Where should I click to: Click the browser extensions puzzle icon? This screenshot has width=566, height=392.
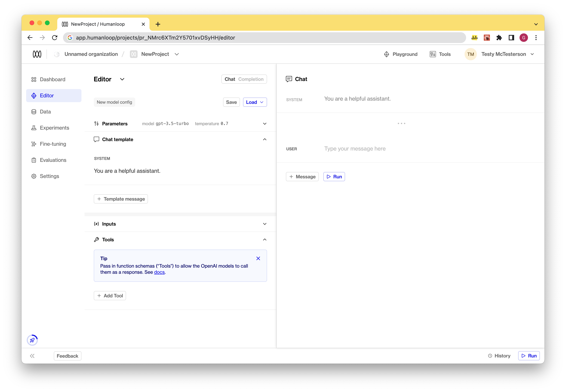click(x=499, y=38)
